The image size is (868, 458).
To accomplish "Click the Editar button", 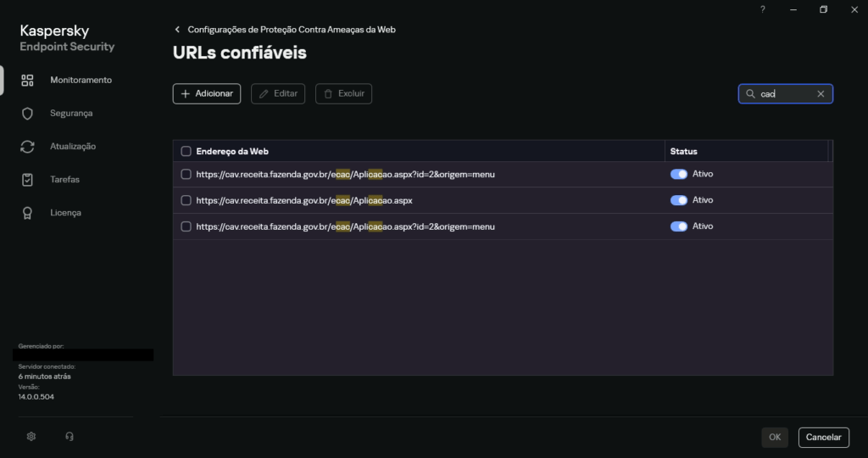I will pyautogui.click(x=278, y=93).
